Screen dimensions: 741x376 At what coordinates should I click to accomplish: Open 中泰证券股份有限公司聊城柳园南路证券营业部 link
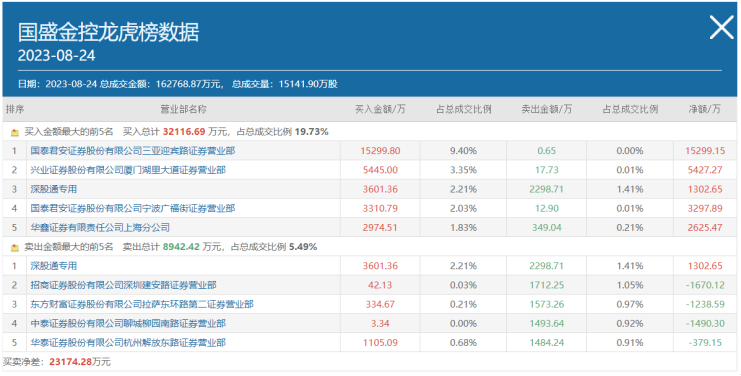pos(128,324)
